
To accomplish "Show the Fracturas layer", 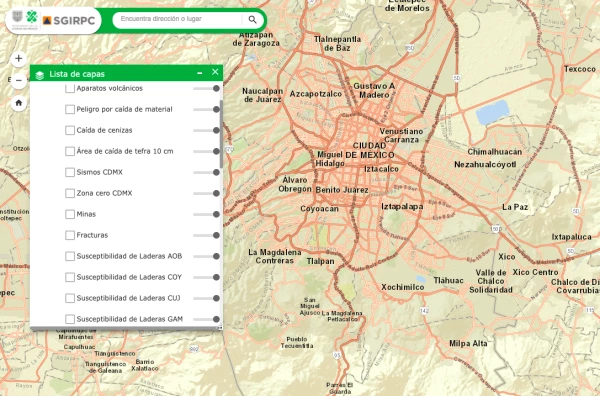I will coord(70,235).
